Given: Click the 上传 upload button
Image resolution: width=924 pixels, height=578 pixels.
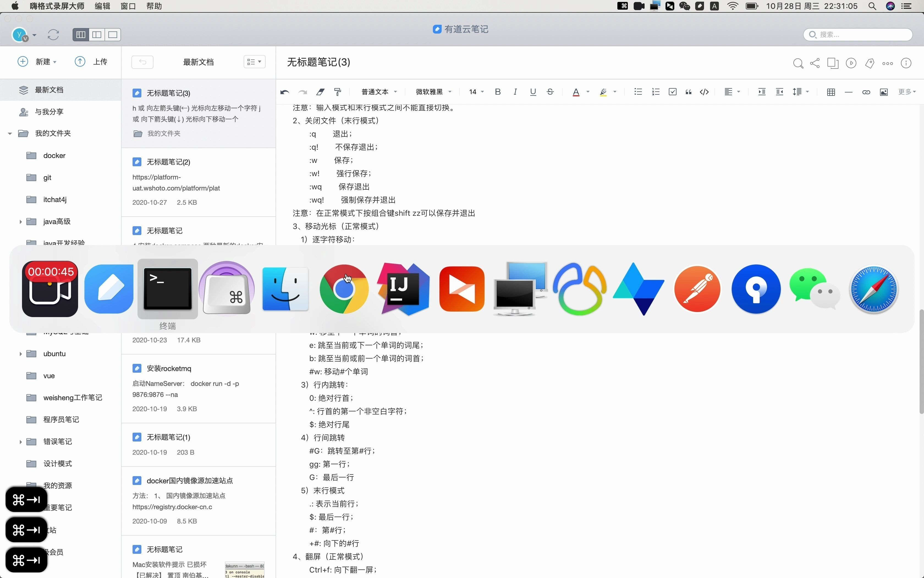Looking at the screenshot, I should click(91, 62).
